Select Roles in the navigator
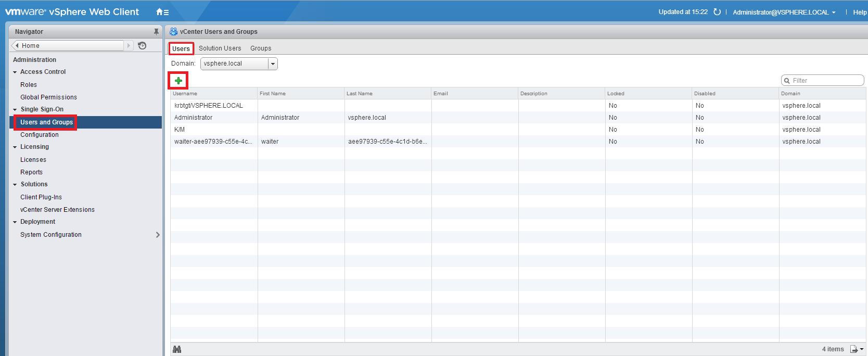The image size is (868, 356). (29, 85)
